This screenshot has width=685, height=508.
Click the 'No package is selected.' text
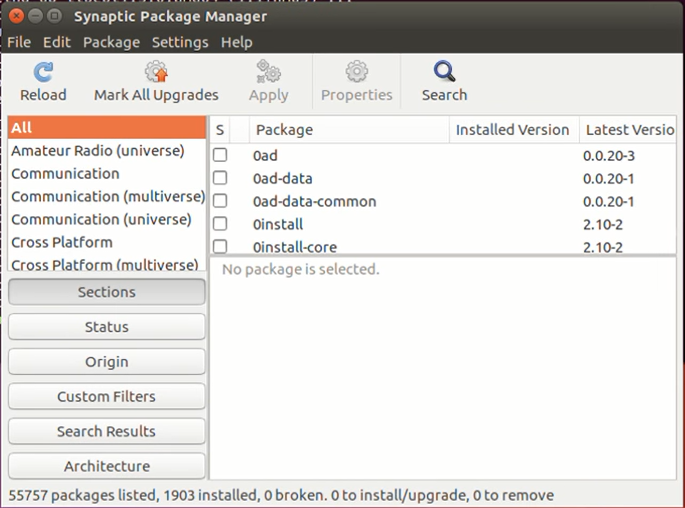point(301,269)
